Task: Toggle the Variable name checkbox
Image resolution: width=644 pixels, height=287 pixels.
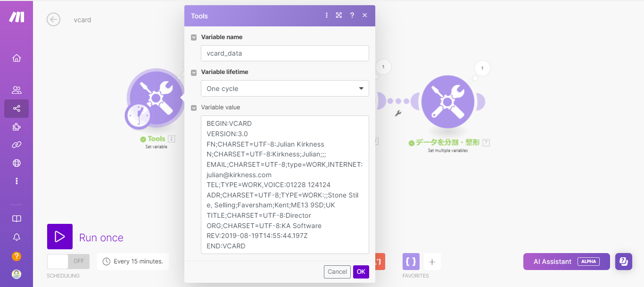Action: [x=194, y=37]
